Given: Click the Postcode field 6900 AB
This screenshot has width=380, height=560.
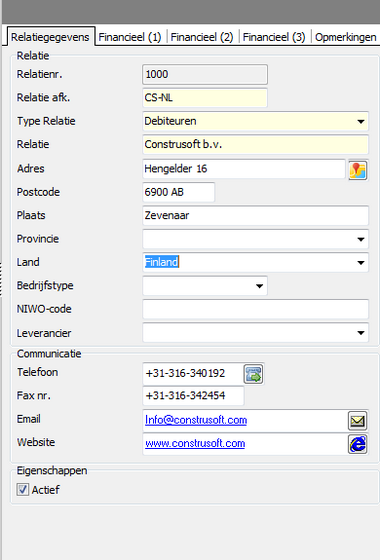Looking at the screenshot, I should pos(179,192).
